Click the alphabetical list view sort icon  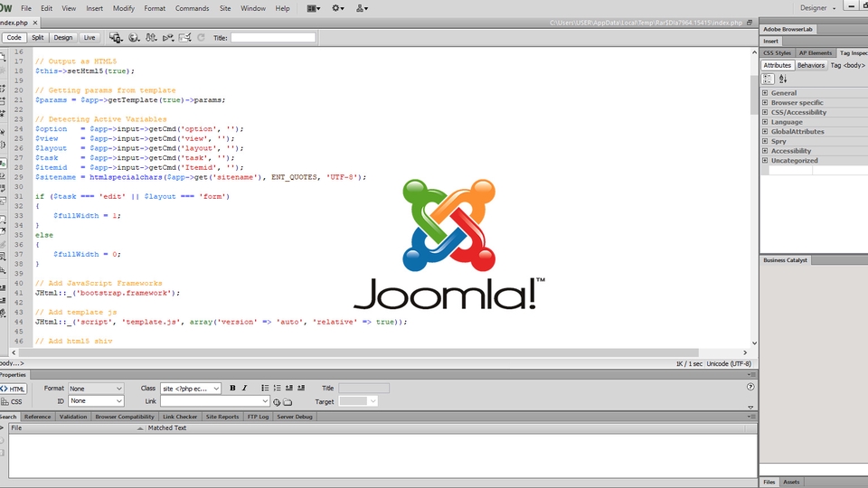pyautogui.click(x=783, y=80)
